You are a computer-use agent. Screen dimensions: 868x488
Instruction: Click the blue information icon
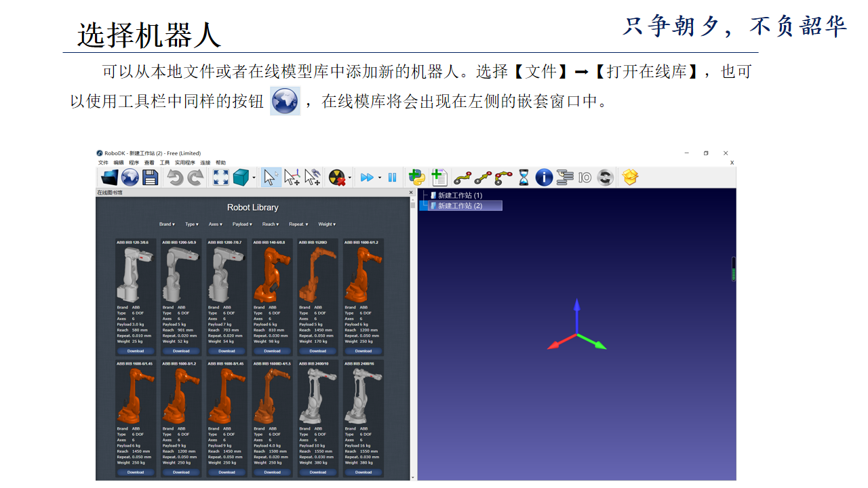[x=544, y=178]
